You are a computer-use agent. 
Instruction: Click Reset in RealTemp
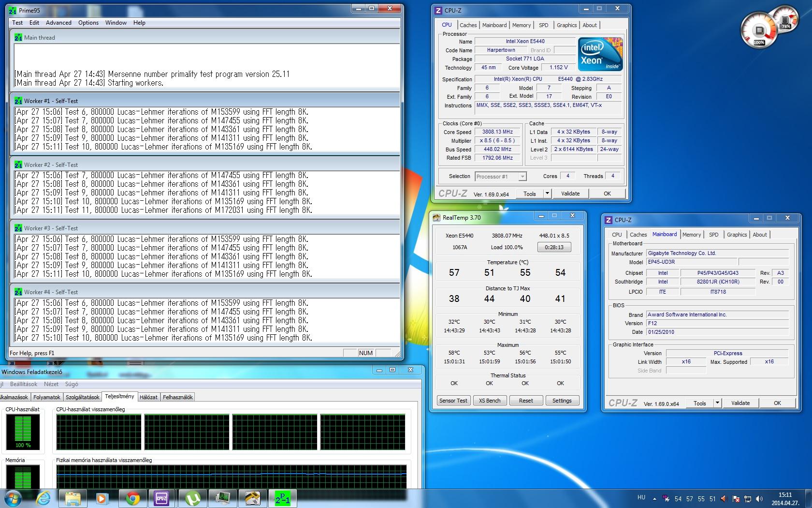(526, 401)
